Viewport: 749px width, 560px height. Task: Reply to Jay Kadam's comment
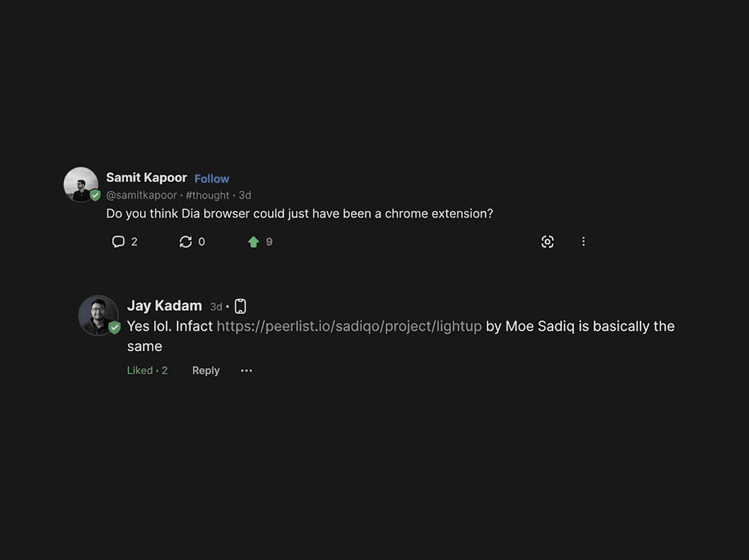click(x=205, y=370)
